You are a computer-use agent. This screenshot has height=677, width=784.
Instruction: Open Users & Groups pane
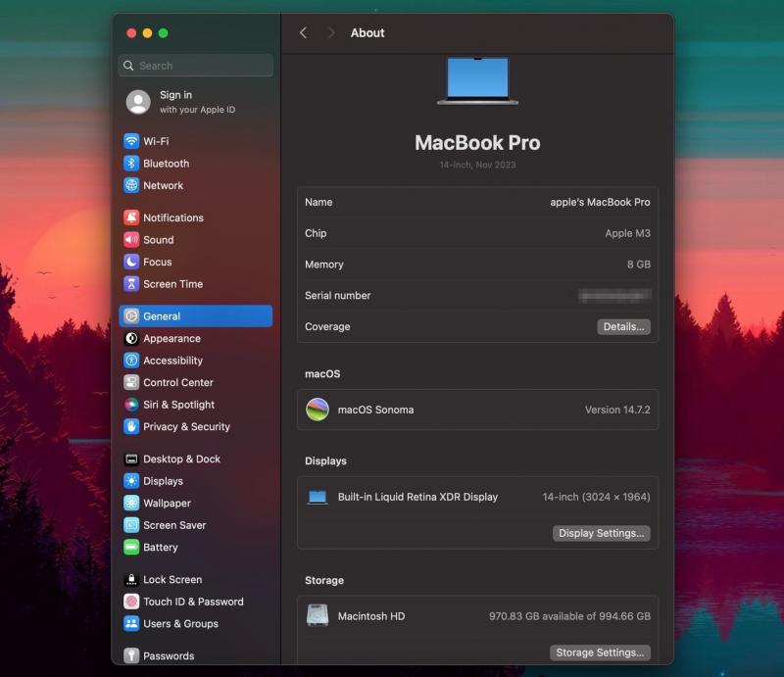[x=196, y=623]
